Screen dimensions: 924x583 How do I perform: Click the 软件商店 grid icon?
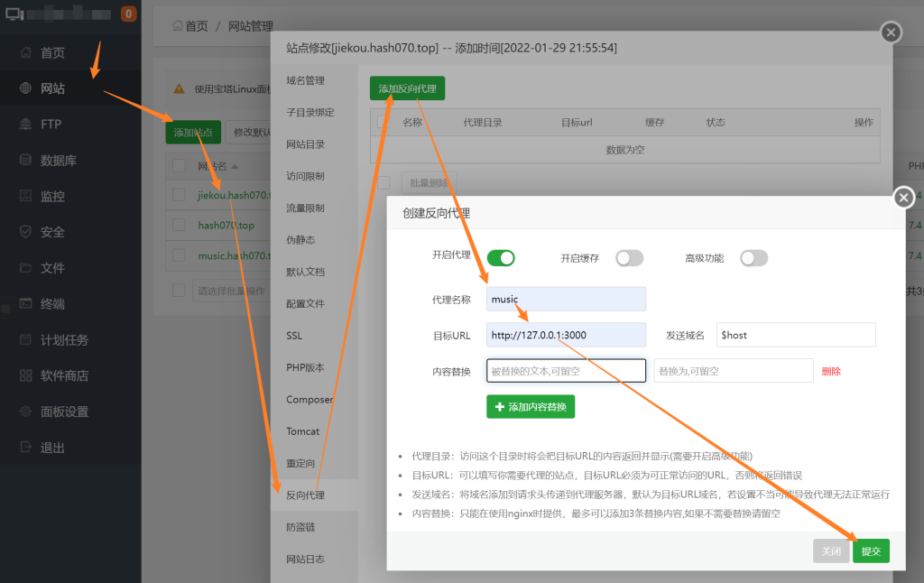25,375
